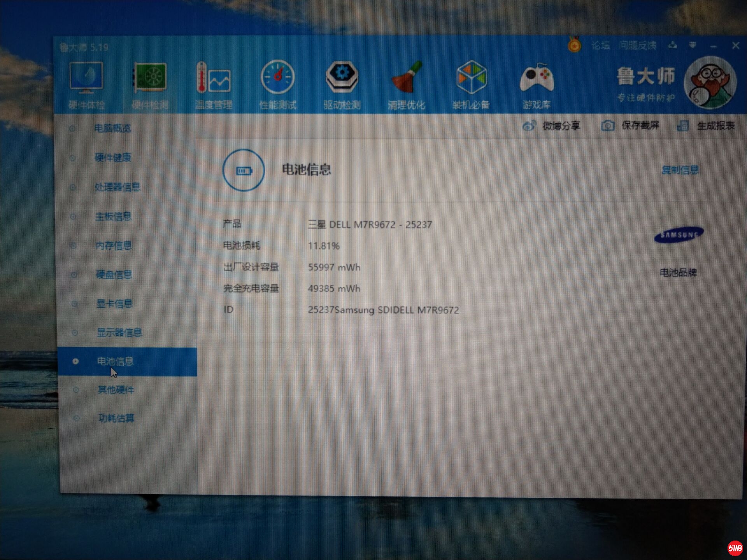Open 硬件体检 hardware checkup icon
This screenshot has height=560, width=747.
[x=86, y=79]
